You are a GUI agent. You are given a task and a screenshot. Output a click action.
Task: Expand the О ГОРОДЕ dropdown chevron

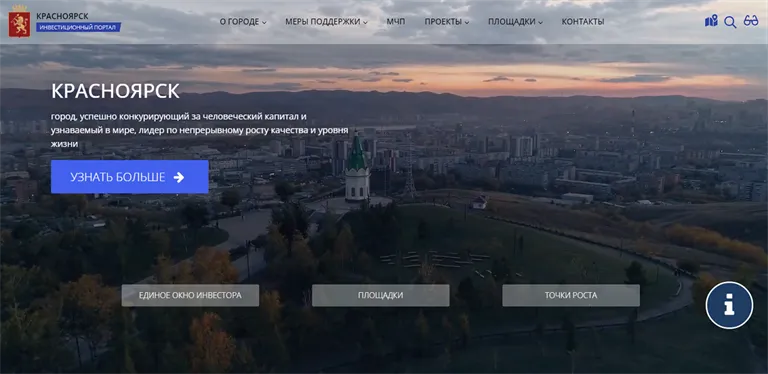point(264,23)
